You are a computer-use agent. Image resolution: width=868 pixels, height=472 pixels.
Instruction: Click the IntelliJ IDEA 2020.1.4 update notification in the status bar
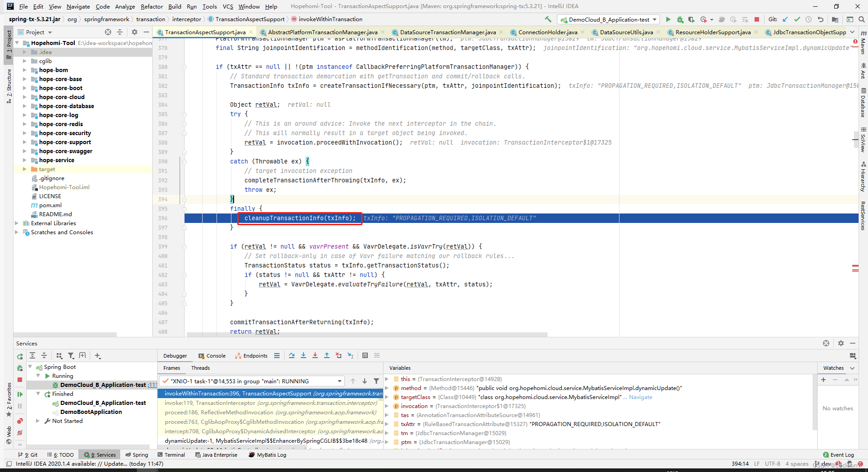(x=90, y=464)
